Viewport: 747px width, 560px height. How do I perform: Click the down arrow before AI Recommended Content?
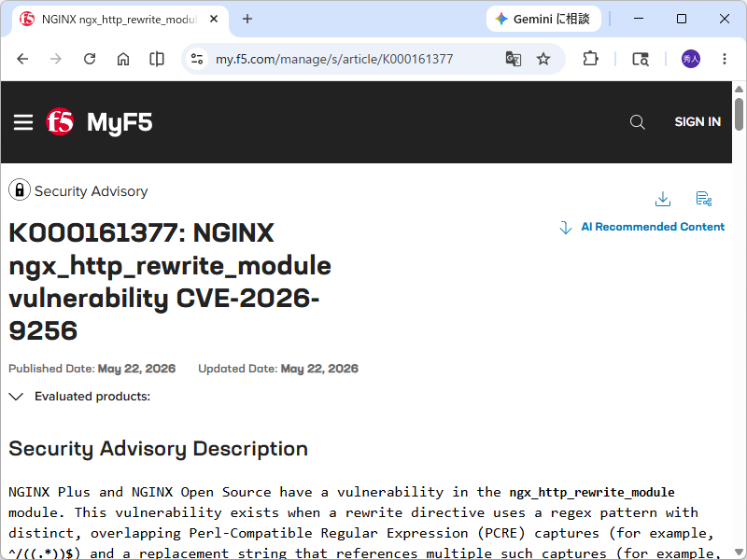(566, 228)
